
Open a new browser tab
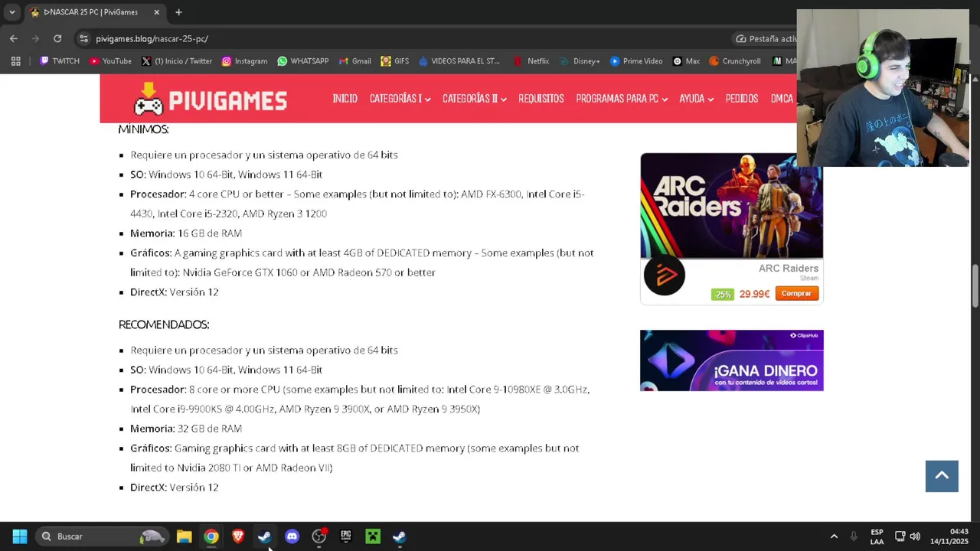click(178, 12)
